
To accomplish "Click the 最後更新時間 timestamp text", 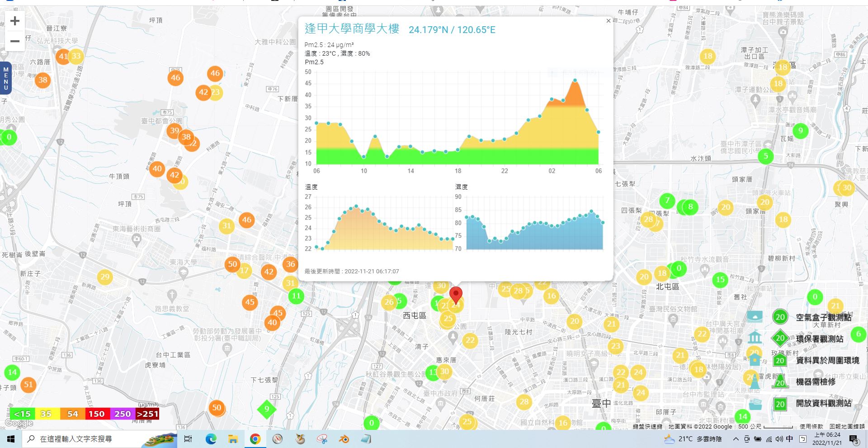I will [352, 272].
